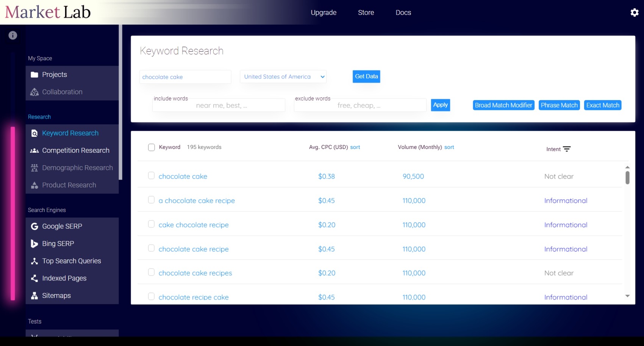Click the Indexed Pages icon
Image resolution: width=644 pixels, height=346 pixels.
tap(34, 279)
